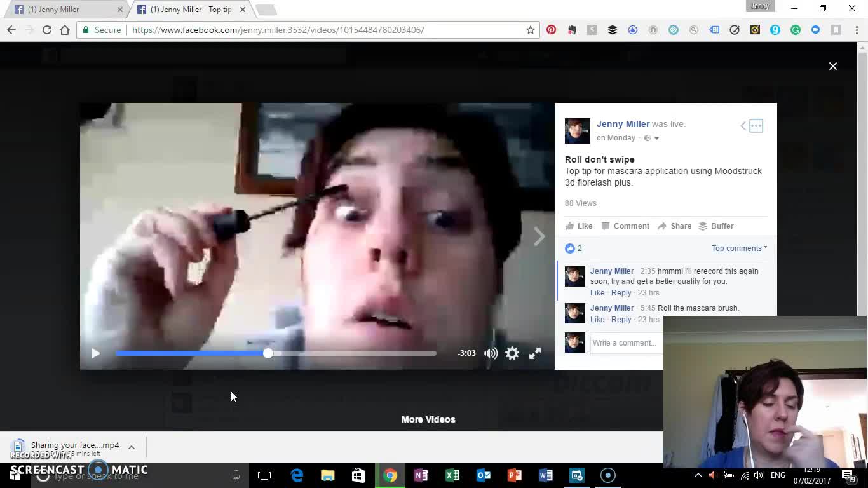This screenshot has height=488, width=868.
Task: Open Screencast-O-Matic recorder on taskbar
Action: coord(608,475)
